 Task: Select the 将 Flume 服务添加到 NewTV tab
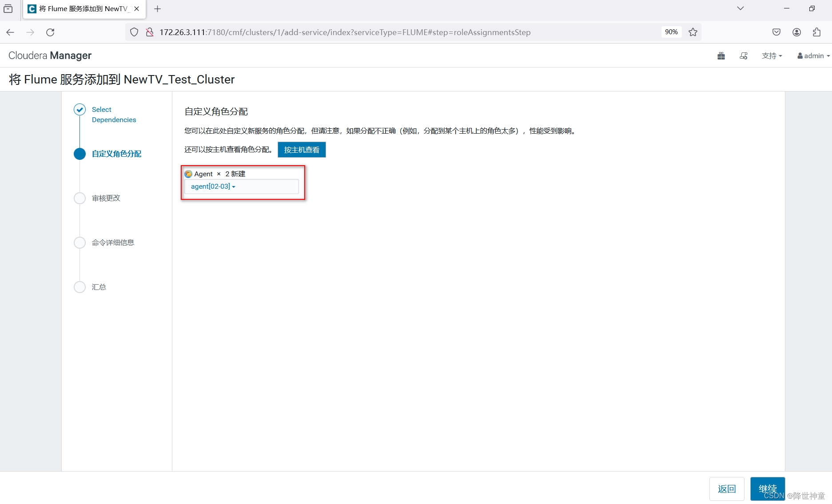click(84, 9)
